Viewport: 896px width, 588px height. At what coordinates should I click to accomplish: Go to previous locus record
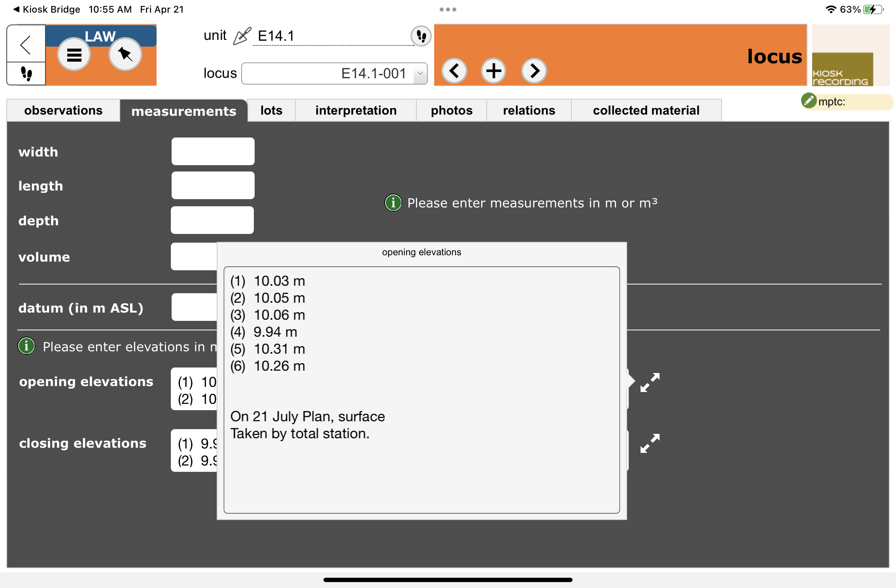(454, 71)
